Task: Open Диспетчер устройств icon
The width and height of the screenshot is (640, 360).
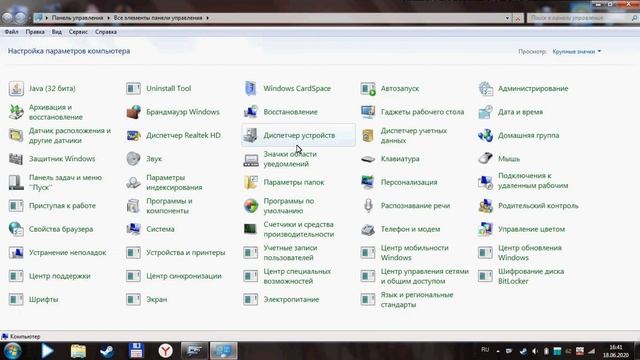Action: pyautogui.click(x=251, y=135)
